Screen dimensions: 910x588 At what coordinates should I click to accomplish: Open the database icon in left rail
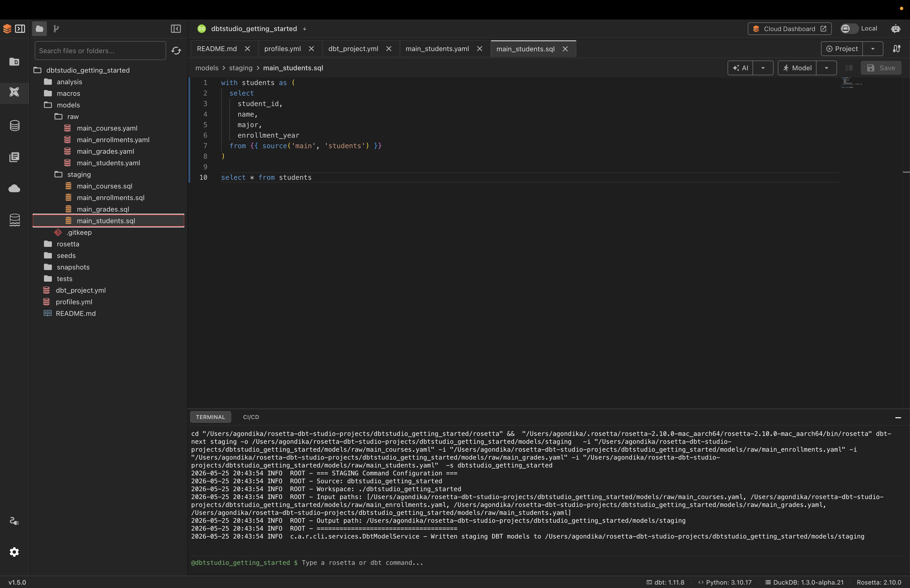click(14, 126)
